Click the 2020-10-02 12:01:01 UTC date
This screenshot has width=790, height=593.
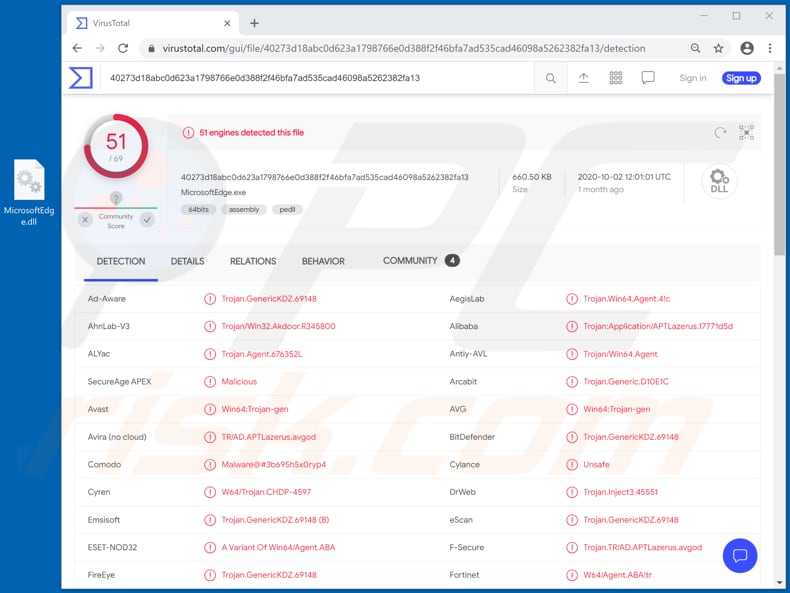(624, 177)
